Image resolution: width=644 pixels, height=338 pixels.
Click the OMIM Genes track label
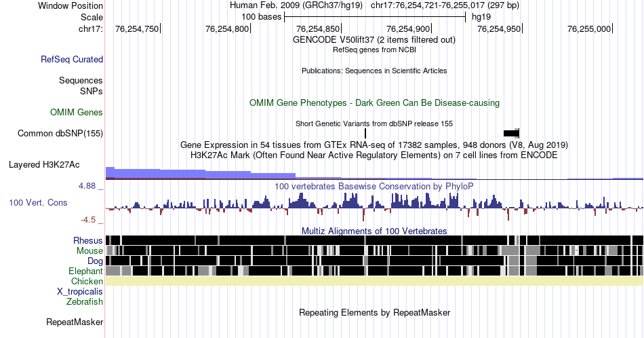tap(77, 112)
